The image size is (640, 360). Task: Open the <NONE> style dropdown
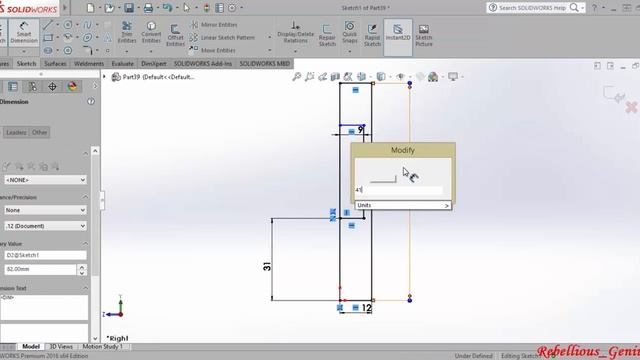[45, 180]
